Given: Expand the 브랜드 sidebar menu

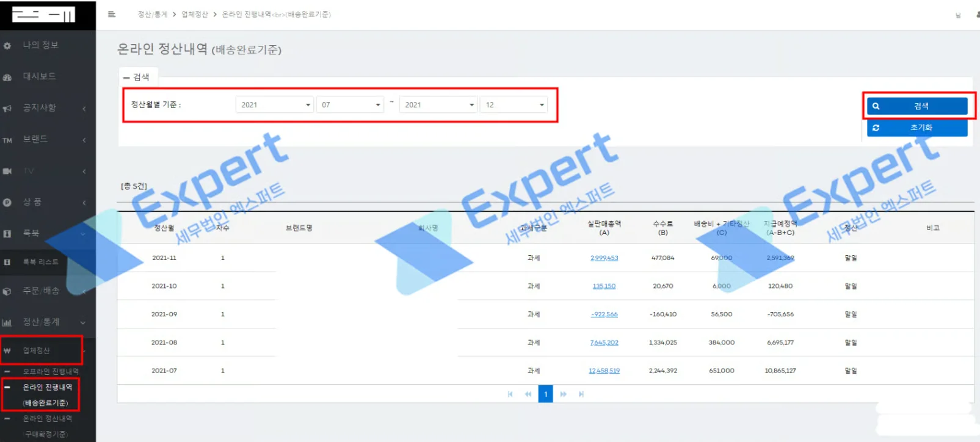Looking at the screenshot, I should [x=84, y=140].
